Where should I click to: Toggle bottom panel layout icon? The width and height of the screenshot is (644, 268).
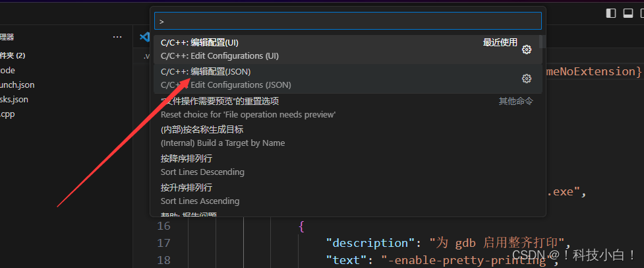click(628, 14)
